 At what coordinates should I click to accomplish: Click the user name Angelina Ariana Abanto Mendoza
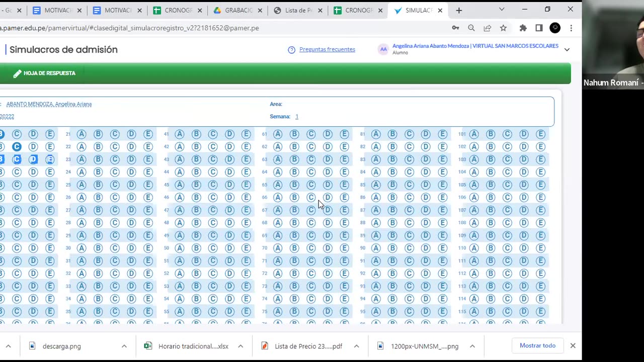coord(431,46)
